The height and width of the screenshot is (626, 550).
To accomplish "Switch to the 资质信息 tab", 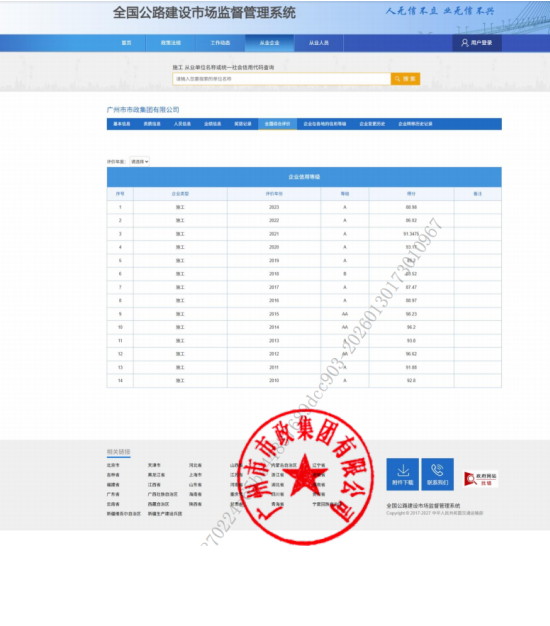I will 152,124.
